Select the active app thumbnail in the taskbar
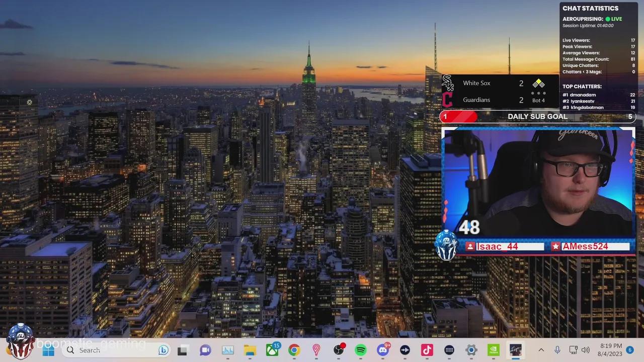Screen dimensions: 644x362 pos(515,350)
